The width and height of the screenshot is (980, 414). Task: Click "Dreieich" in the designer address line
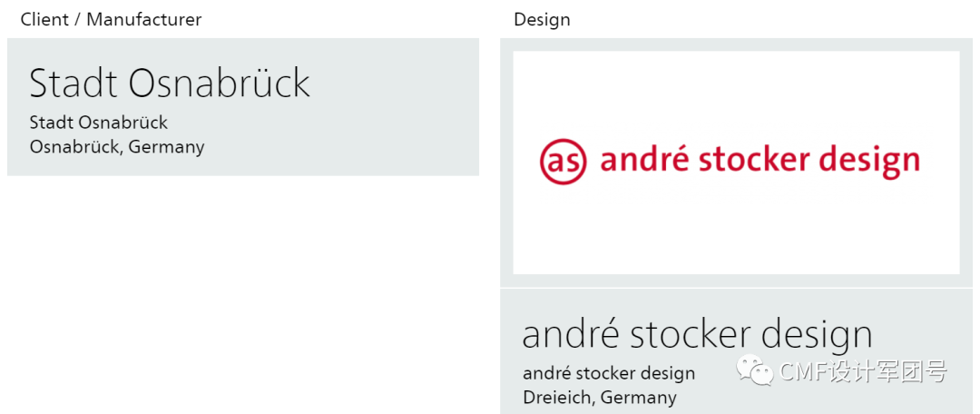coord(557,398)
